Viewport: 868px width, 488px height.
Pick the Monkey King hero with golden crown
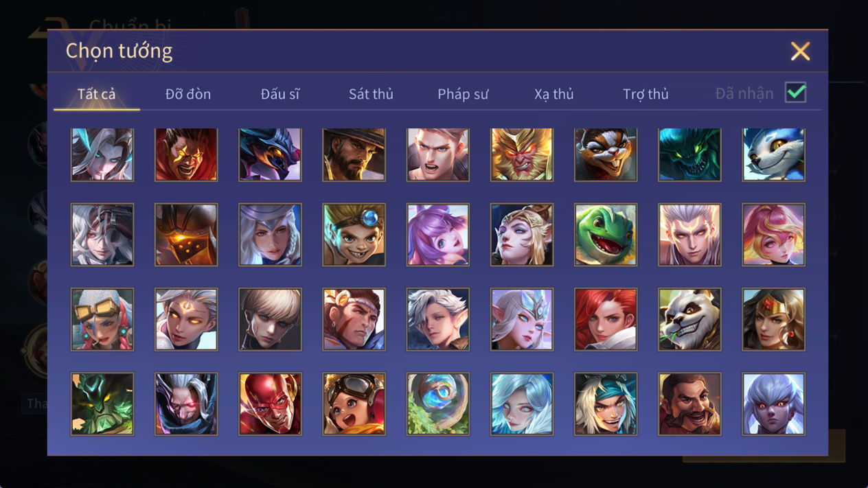tap(522, 154)
